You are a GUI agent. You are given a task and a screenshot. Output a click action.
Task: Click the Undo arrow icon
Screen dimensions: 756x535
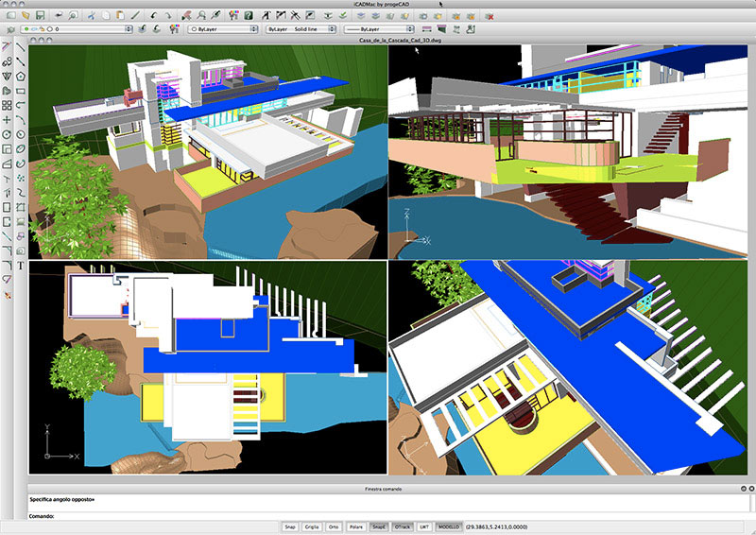click(x=153, y=15)
